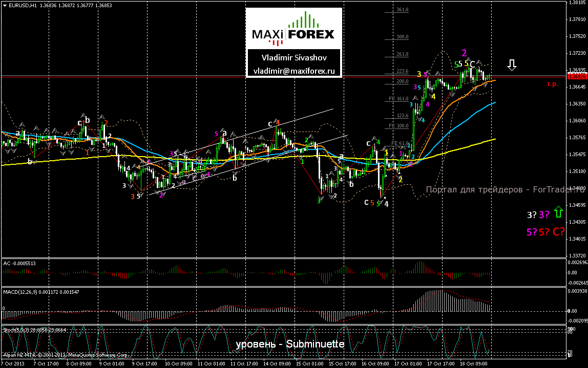Click the 1.37520 price axis label

578,36
